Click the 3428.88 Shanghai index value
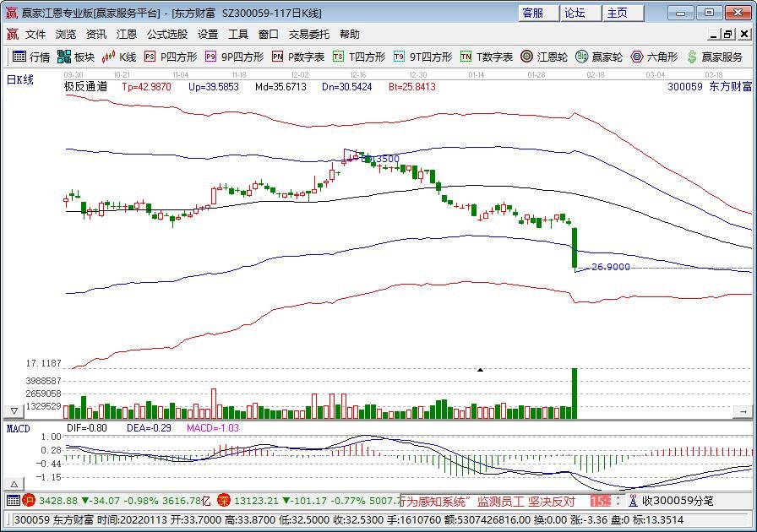The width and height of the screenshot is (757, 532). 58,501
